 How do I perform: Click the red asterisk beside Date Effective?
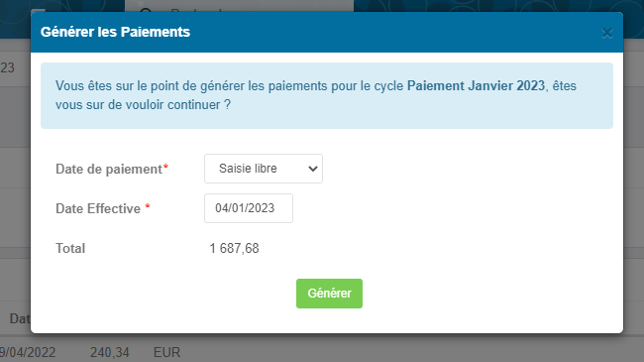(x=148, y=206)
